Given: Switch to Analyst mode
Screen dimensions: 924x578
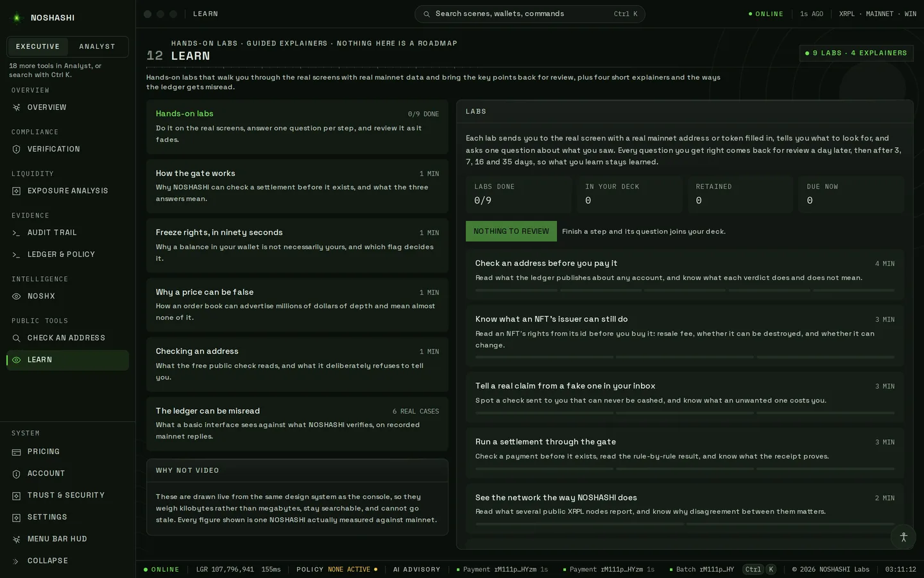Looking at the screenshot, I should click(x=97, y=47).
